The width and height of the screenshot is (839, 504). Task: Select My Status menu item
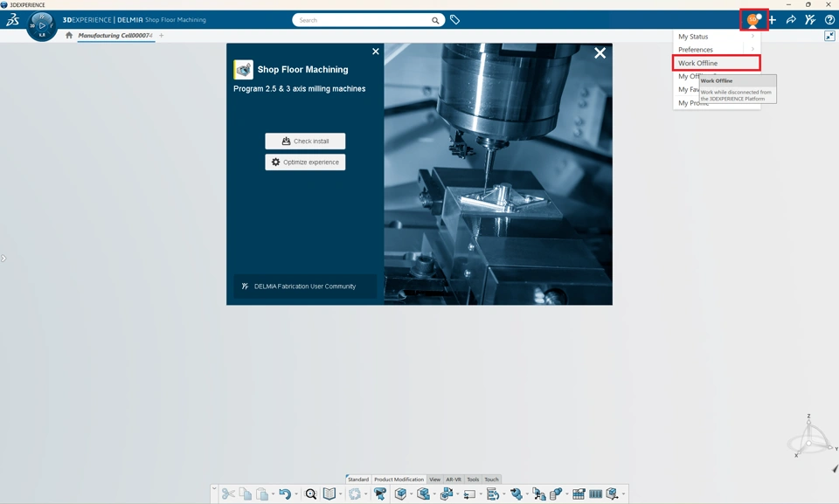coord(717,37)
